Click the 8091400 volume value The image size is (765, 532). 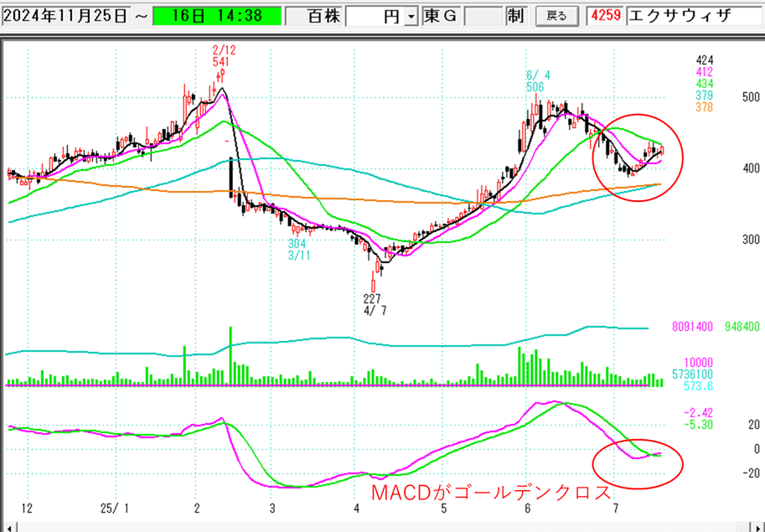point(692,327)
